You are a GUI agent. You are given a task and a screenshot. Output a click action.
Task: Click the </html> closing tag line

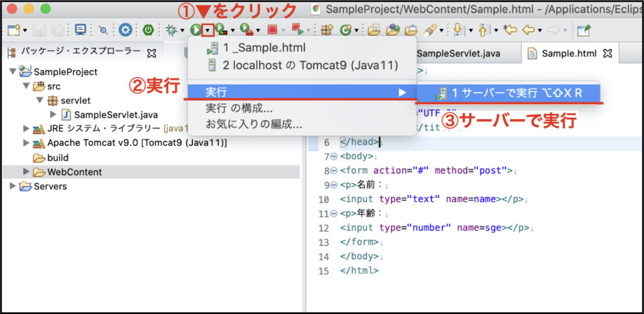pos(359,271)
